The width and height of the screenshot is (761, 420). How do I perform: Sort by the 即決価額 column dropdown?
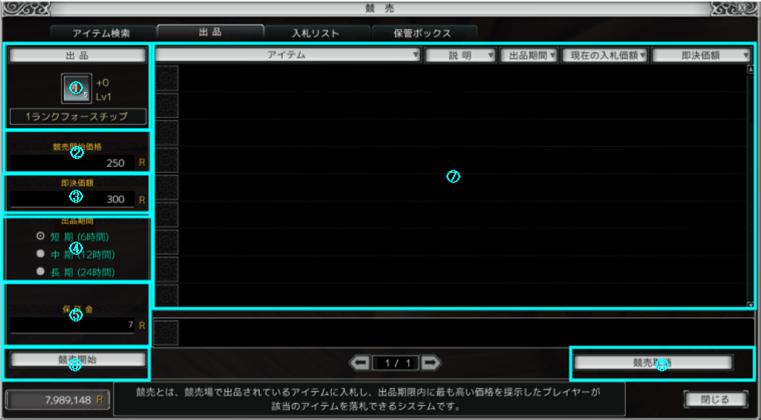[x=702, y=55]
